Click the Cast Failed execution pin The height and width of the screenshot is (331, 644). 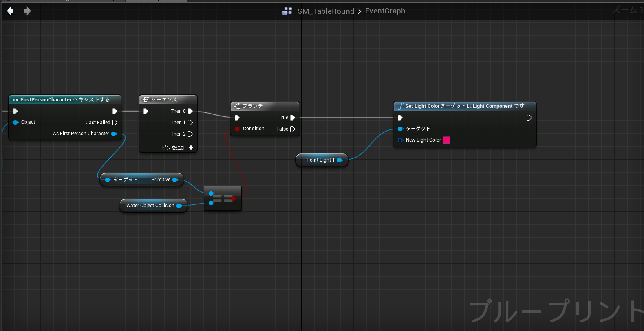click(115, 123)
